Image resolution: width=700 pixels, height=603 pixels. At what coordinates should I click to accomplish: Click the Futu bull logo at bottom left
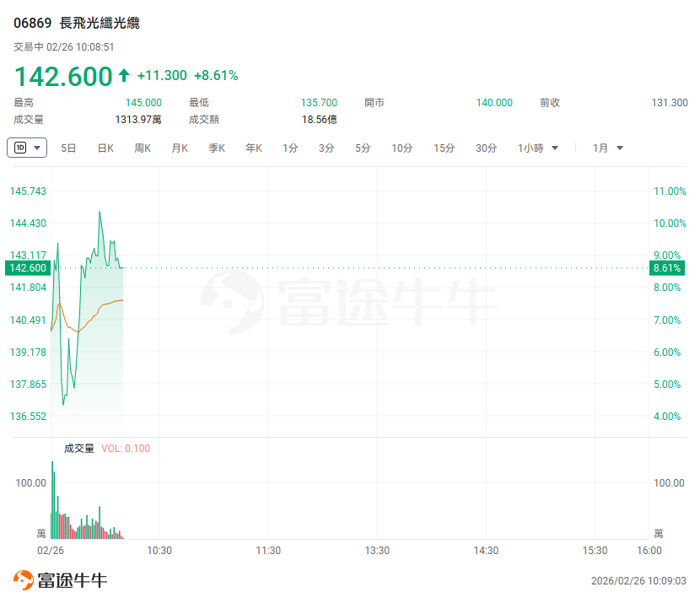point(24,580)
